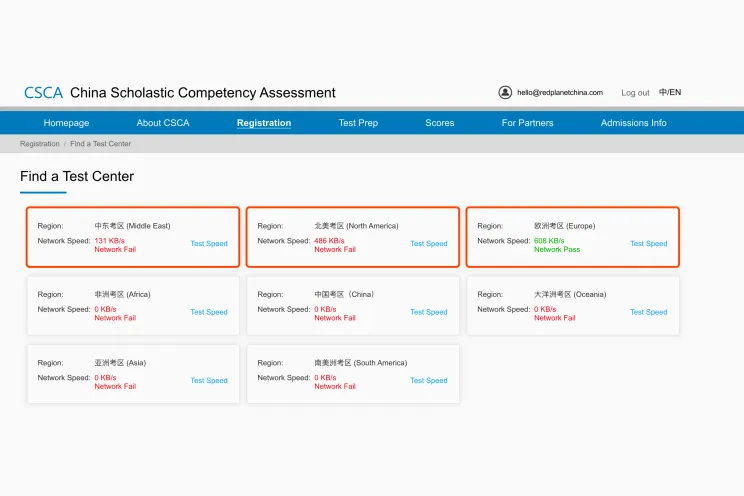Run Test Speed for Europe region
The image size is (744, 496).
point(648,244)
